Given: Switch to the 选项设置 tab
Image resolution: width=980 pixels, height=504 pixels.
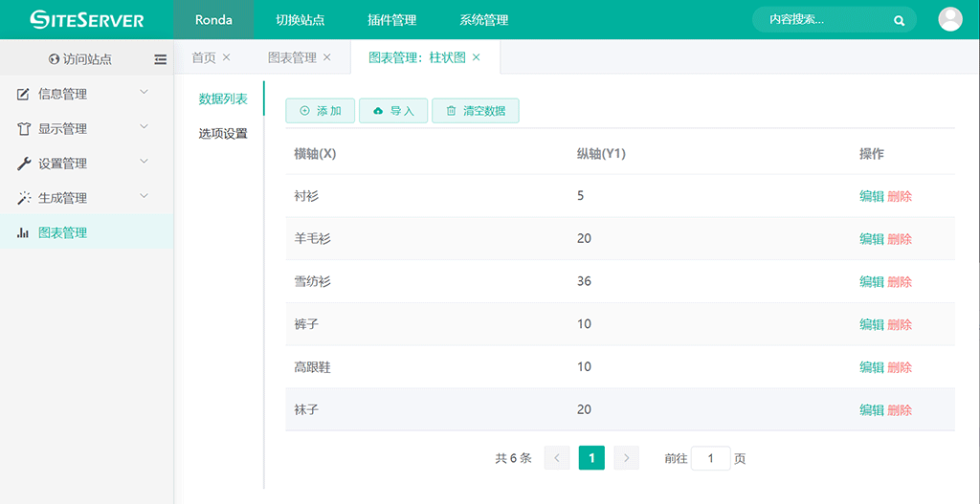Looking at the screenshot, I should click(x=223, y=134).
